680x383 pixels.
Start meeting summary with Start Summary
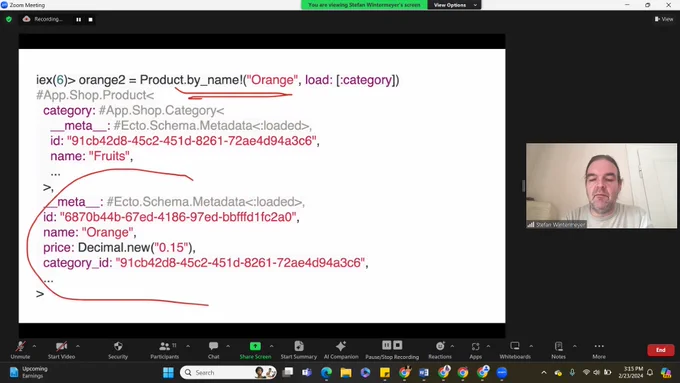click(299, 350)
